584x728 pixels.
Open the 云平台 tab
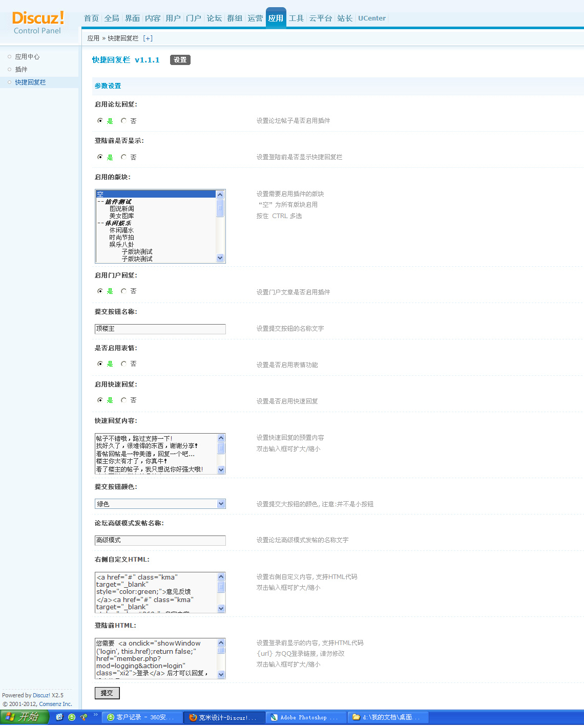pos(321,18)
